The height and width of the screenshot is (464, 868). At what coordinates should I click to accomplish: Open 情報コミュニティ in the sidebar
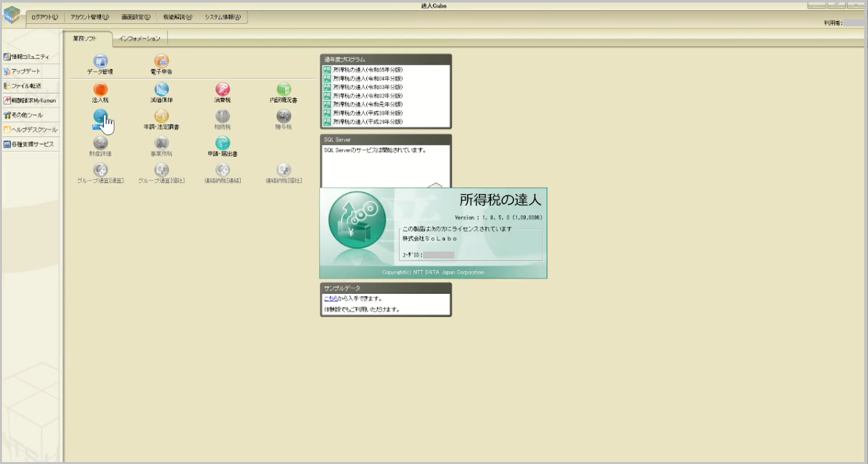(x=30, y=57)
